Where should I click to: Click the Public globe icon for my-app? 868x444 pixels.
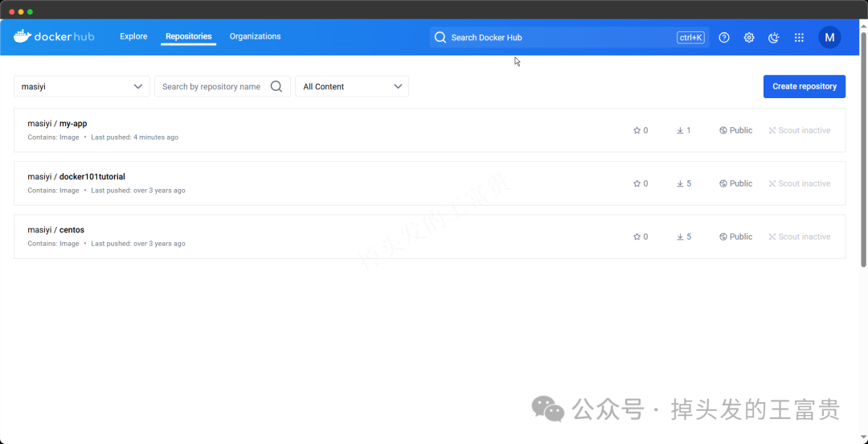723,131
